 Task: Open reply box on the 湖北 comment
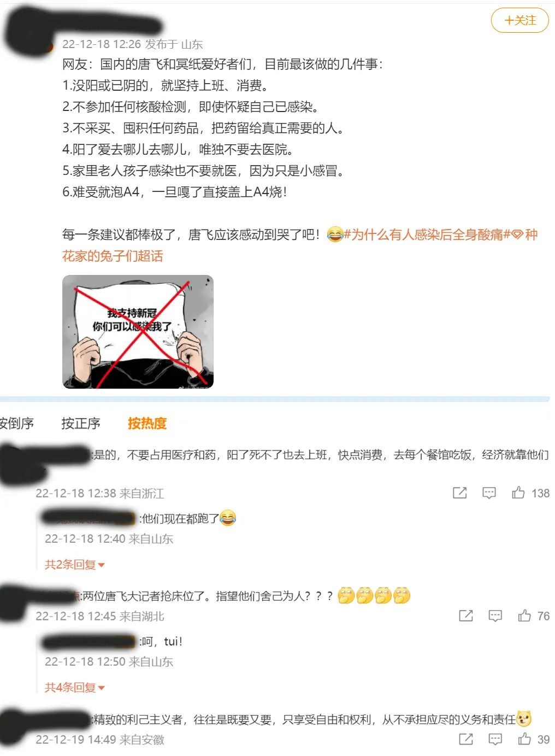[495, 616]
